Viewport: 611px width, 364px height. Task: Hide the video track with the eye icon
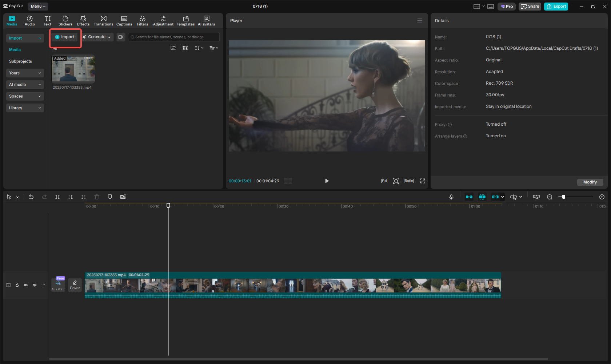coord(25,285)
